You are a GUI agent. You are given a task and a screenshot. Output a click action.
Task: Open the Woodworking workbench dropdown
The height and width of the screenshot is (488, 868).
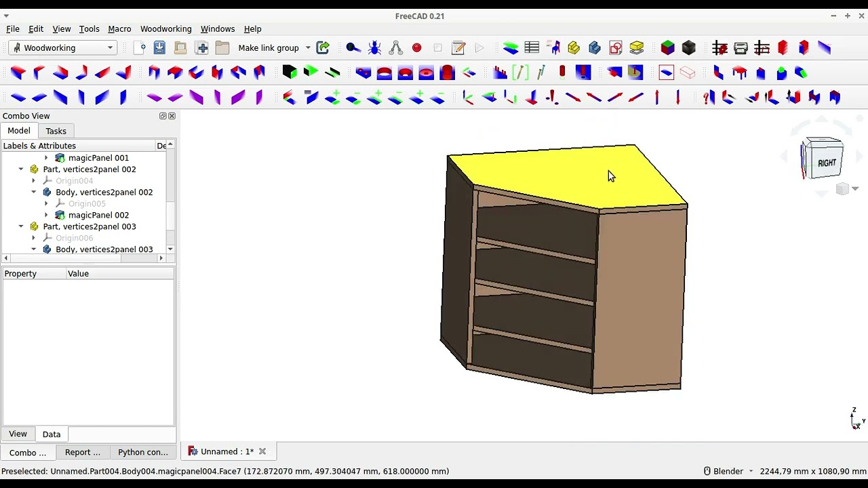pos(62,47)
